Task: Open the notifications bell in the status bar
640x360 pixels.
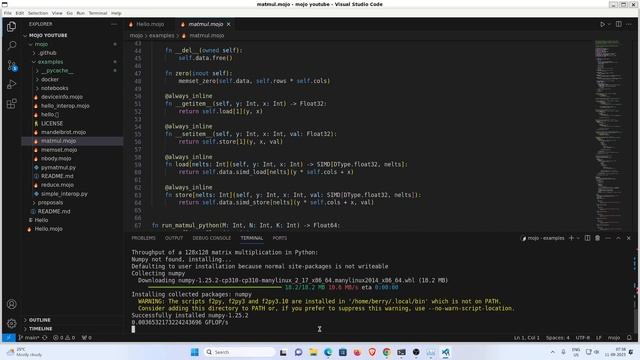Action: [629, 338]
